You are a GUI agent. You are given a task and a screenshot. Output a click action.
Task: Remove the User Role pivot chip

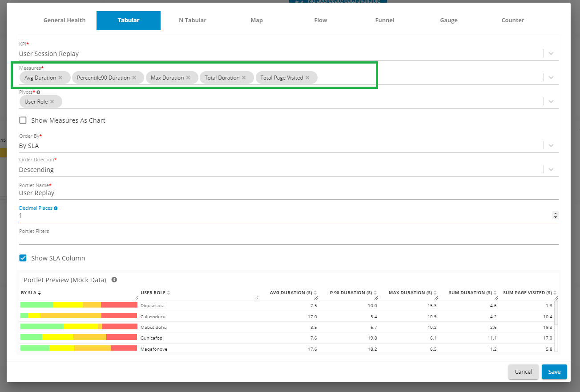[52, 102]
